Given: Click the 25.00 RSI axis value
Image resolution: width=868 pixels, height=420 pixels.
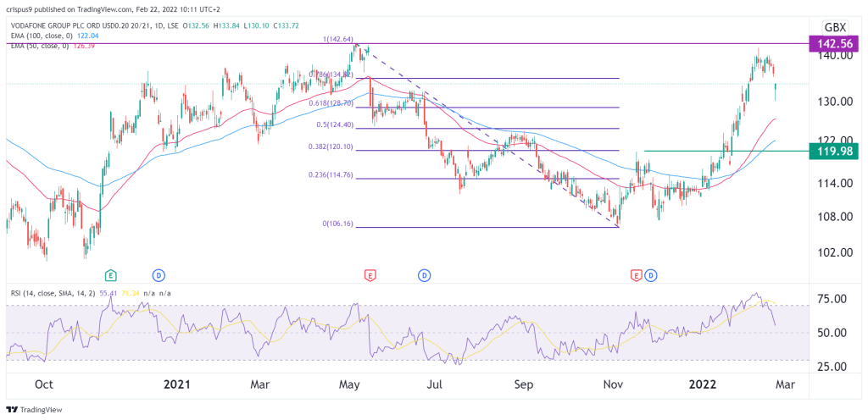Looking at the screenshot, I should 832,367.
